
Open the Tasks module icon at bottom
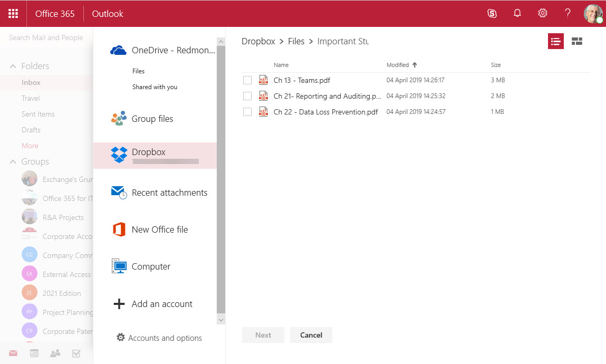76,353
